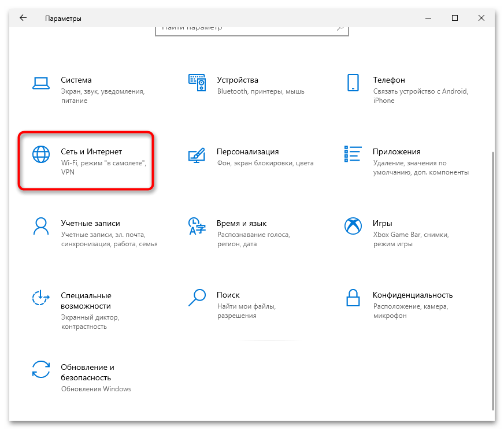Open the Телефон settings title
This screenshot has width=504, height=430.
[x=389, y=80]
